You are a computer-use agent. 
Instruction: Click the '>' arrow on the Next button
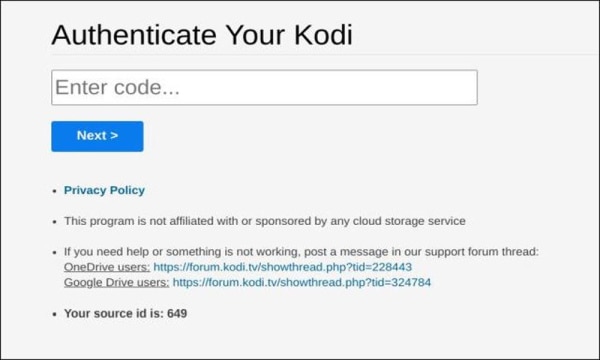click(114, 135)
